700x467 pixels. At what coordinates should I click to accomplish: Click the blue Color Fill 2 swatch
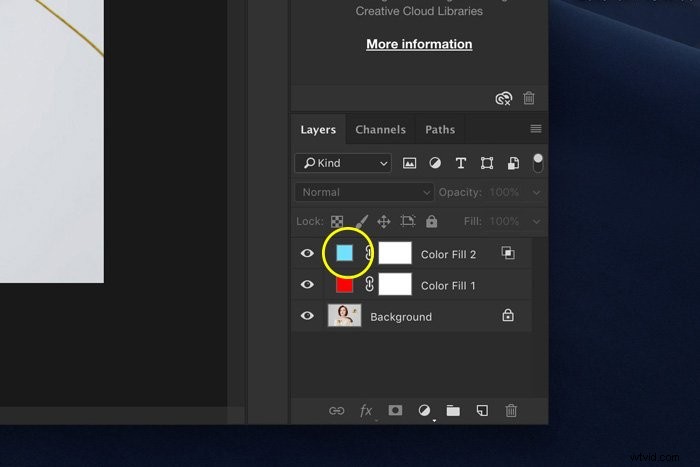pos(344,253)
